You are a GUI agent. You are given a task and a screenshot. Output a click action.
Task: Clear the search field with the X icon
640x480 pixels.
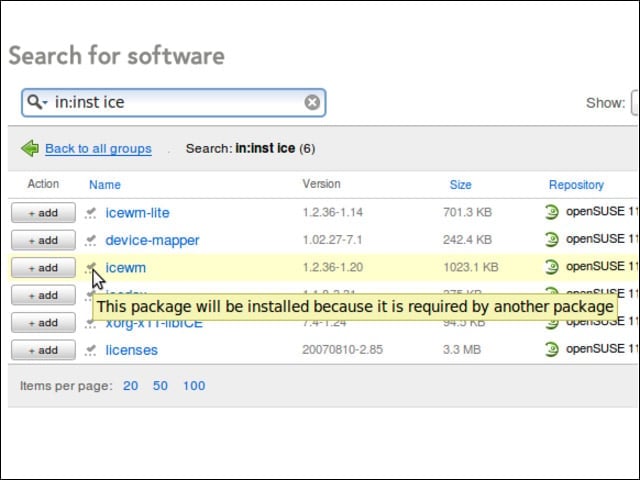pyautogui.click(x=312, y=102)
